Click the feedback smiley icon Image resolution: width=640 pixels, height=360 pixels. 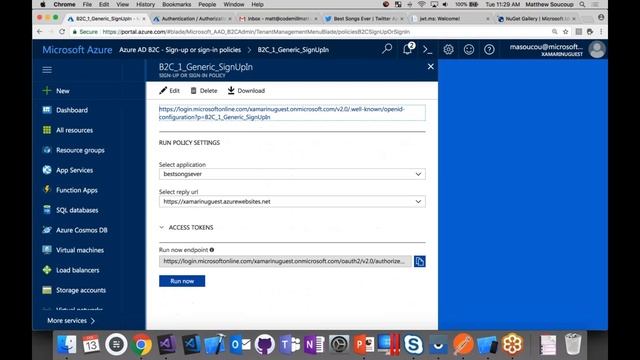[x=469, y=49]
